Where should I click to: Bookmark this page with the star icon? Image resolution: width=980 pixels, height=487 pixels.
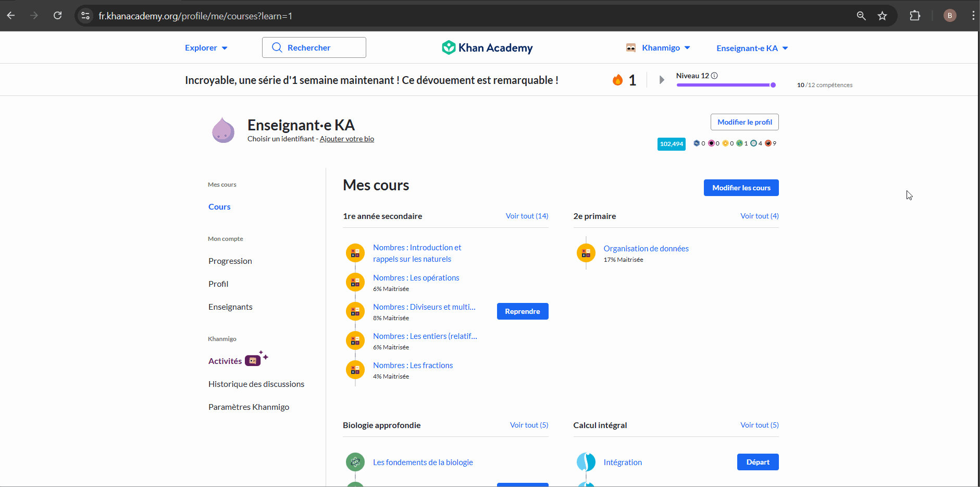[882, 16]
